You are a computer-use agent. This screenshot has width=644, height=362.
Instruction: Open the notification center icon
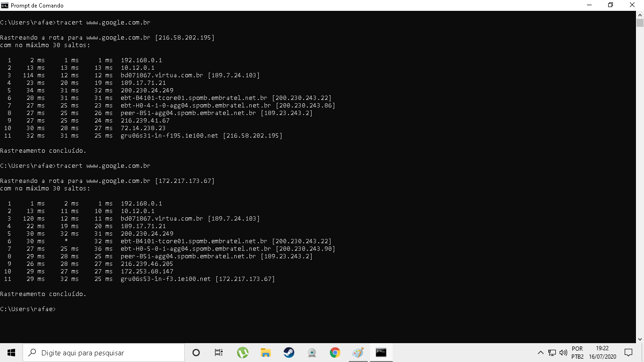[628, 353]
